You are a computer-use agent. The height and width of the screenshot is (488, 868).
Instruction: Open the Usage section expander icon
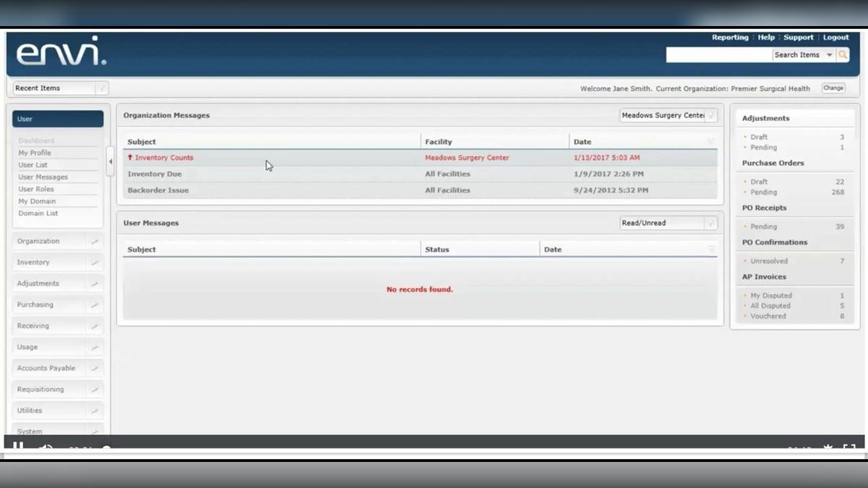tap(95, 347)
